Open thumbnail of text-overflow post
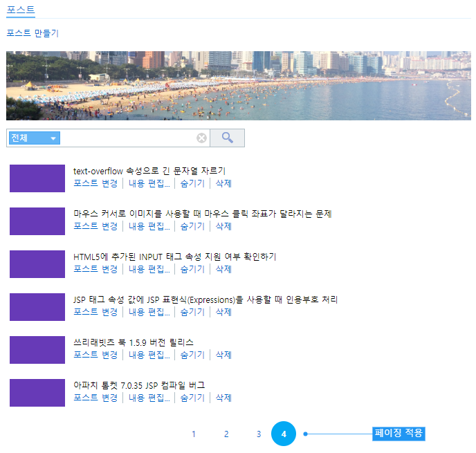The width and height of the screenshot is (476, 453). [37, 178]
